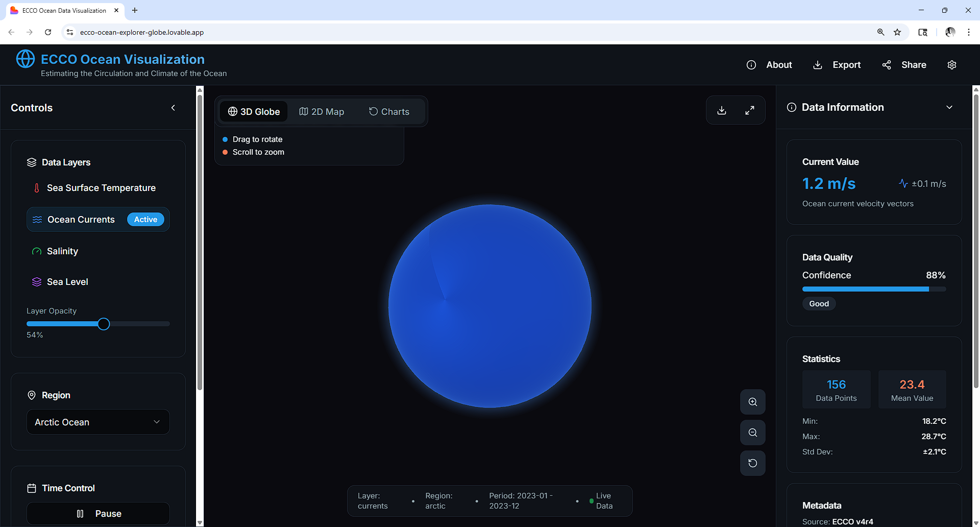The height and width of the screenshot is (527, 980).
Task: Switch to the 3D Globe tab
Action: (254, 111)
